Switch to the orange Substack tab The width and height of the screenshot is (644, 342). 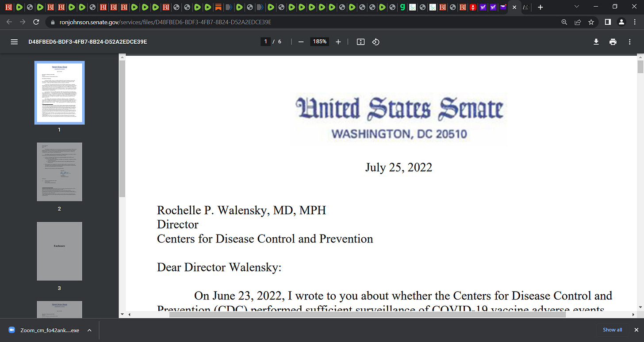pyautogui.click(x=218, y=7)
